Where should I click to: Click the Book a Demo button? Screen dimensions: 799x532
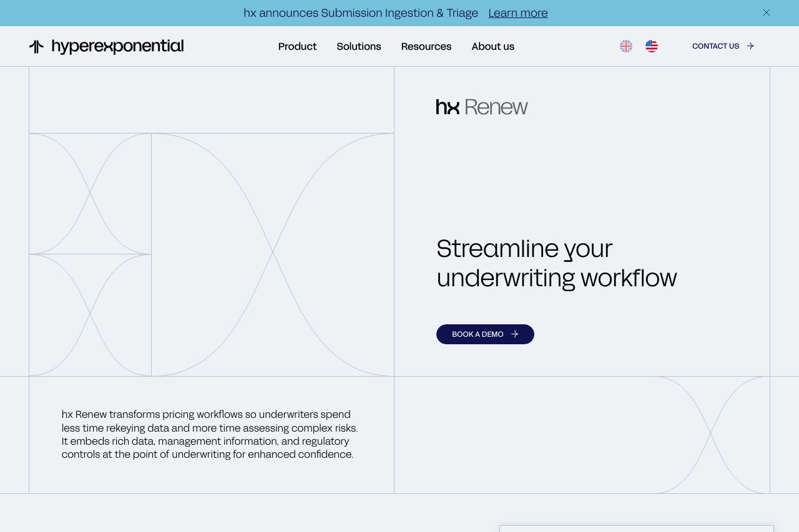pyautogui.click(x=485, y=334)
